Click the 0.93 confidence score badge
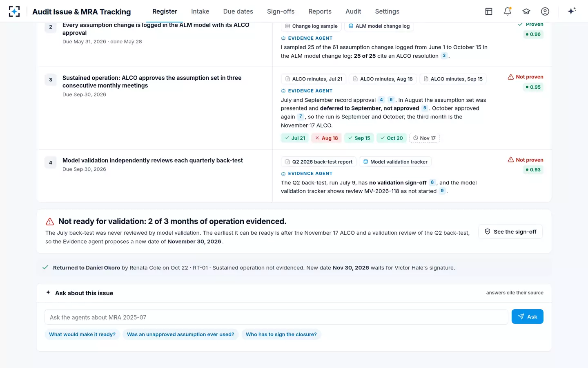Screen dimensions: 588x368 tap(533, 170)
